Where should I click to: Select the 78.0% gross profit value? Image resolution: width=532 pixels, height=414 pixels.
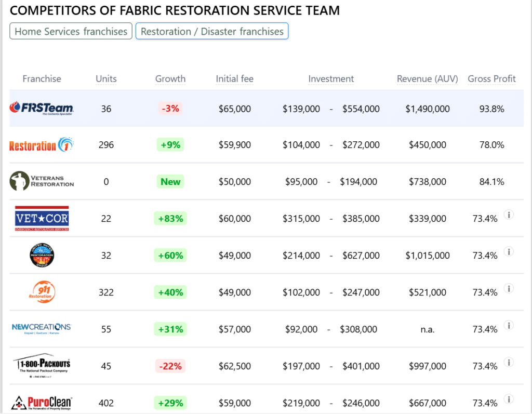(491, 145)
